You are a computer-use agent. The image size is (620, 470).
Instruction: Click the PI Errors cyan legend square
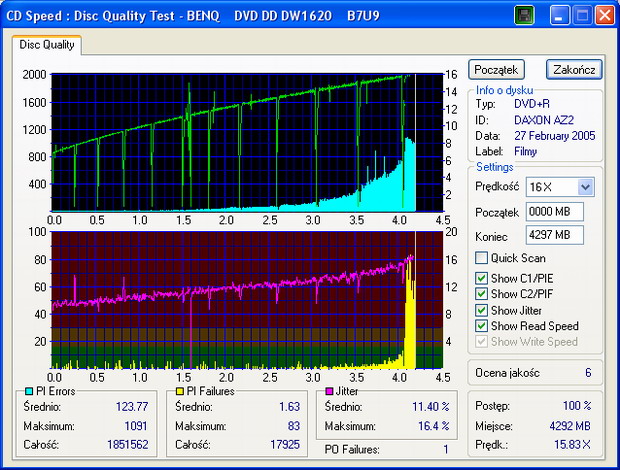[29, 391]
